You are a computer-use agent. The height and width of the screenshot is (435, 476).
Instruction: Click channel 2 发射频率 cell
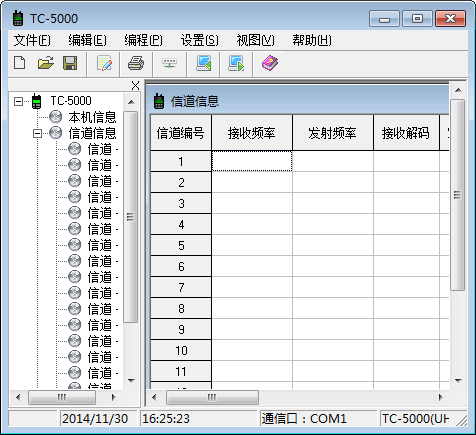coord(333,182)
